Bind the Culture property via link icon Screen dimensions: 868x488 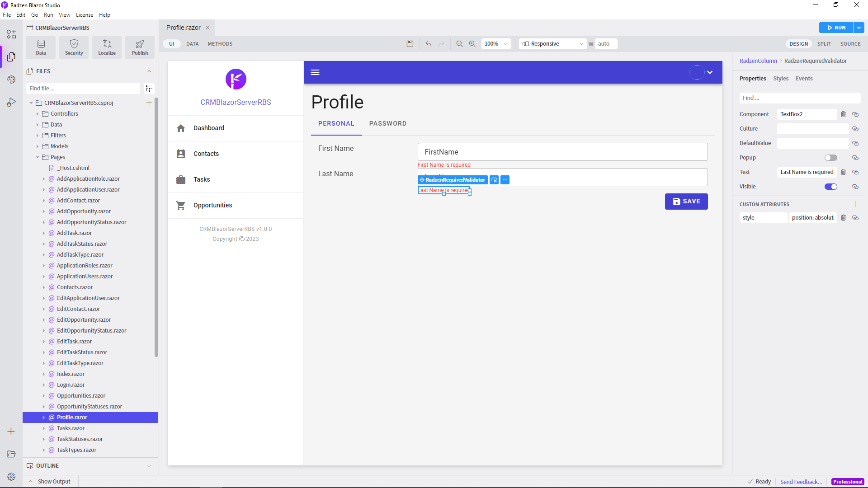855,129
